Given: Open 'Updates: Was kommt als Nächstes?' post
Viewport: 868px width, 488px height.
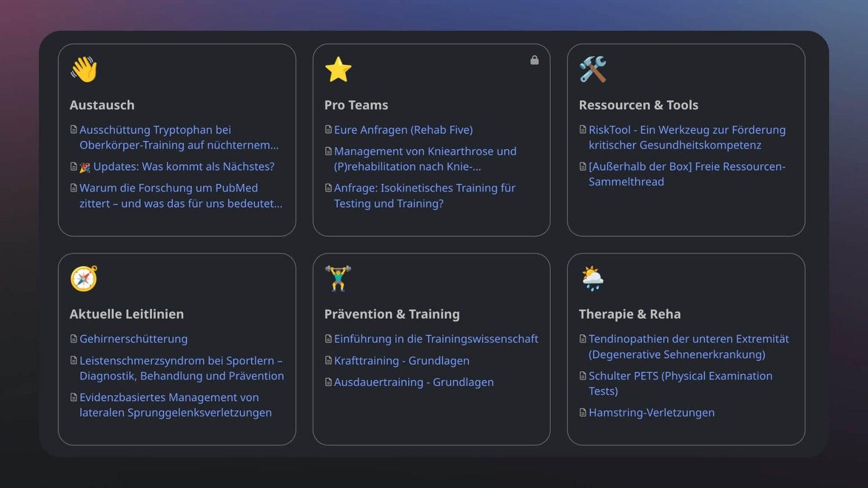Looking at the screenshot, I should click(183, 167).
